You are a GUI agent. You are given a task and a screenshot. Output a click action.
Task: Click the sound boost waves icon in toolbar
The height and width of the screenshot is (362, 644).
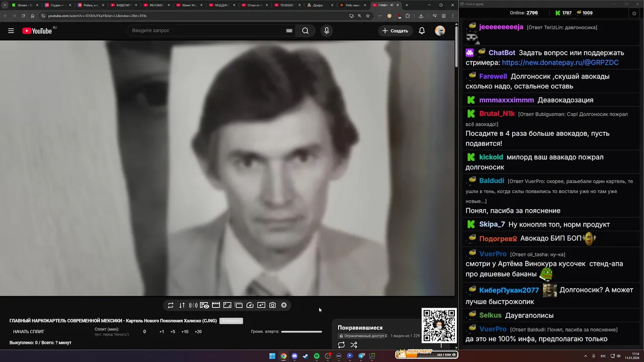coord(193,305)
